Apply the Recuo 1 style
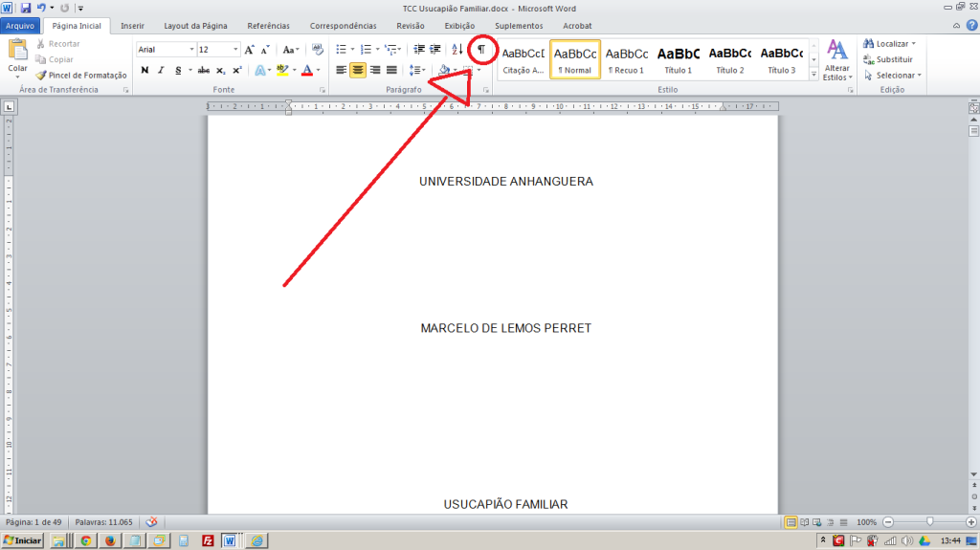This screenshot has width=980, height=550. coord(626,59)
